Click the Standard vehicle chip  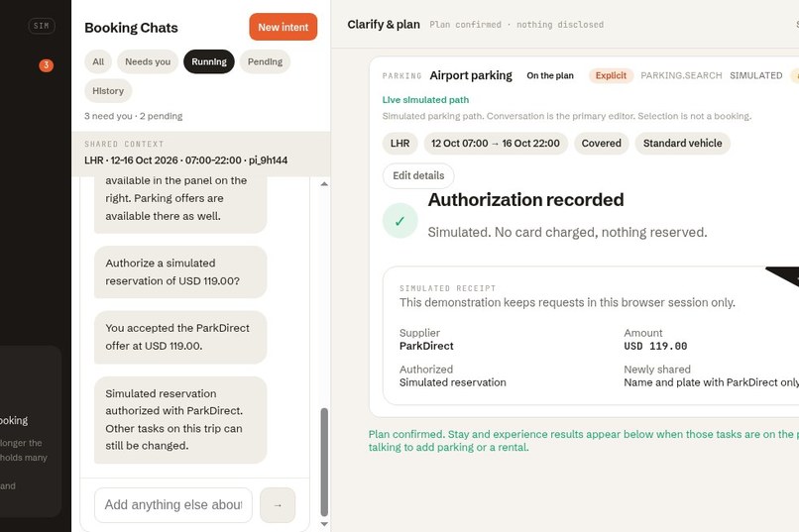click(x=682, y=144)
